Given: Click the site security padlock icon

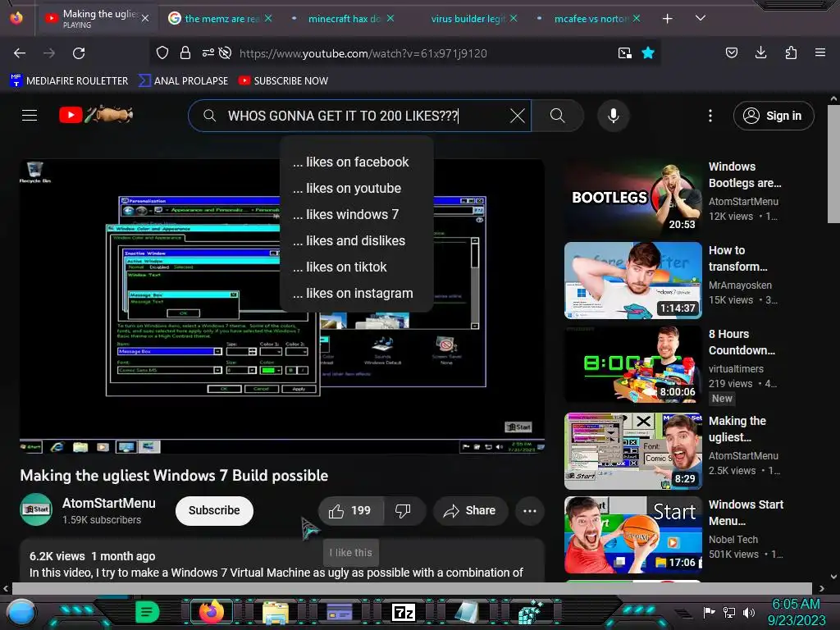Looking at the screenshot, I should pyautogui.click(x=185, y=53).
